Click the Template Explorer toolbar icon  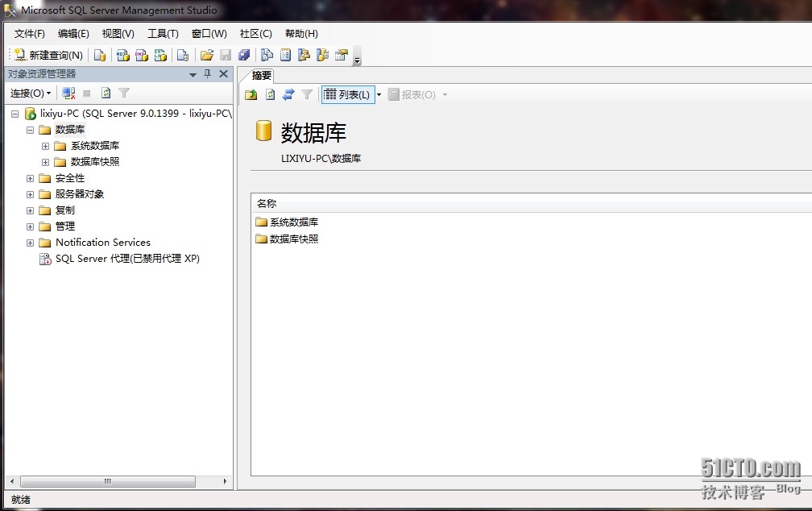click(322, 55)
